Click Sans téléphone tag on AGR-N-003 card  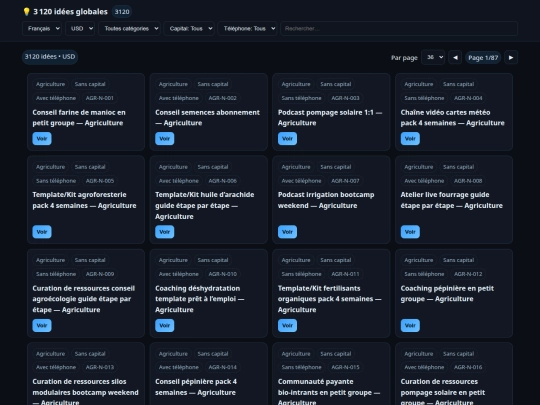tap(301, 98)
